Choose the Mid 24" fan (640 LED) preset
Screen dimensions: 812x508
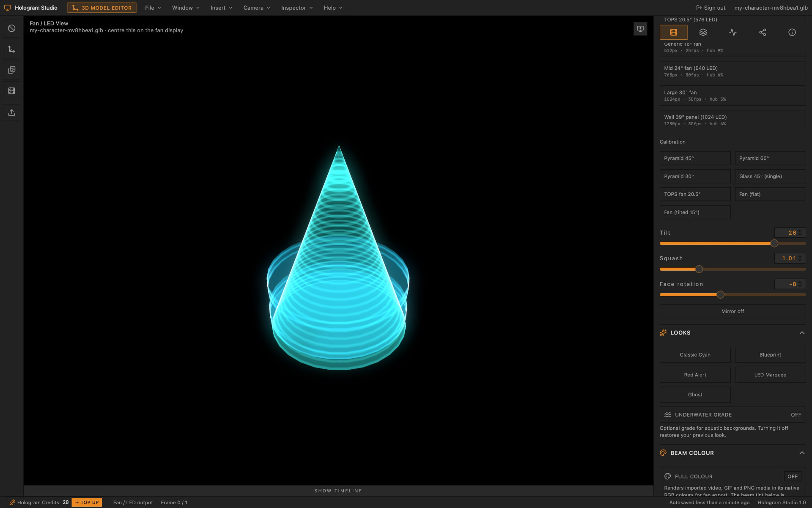(732, 71)
